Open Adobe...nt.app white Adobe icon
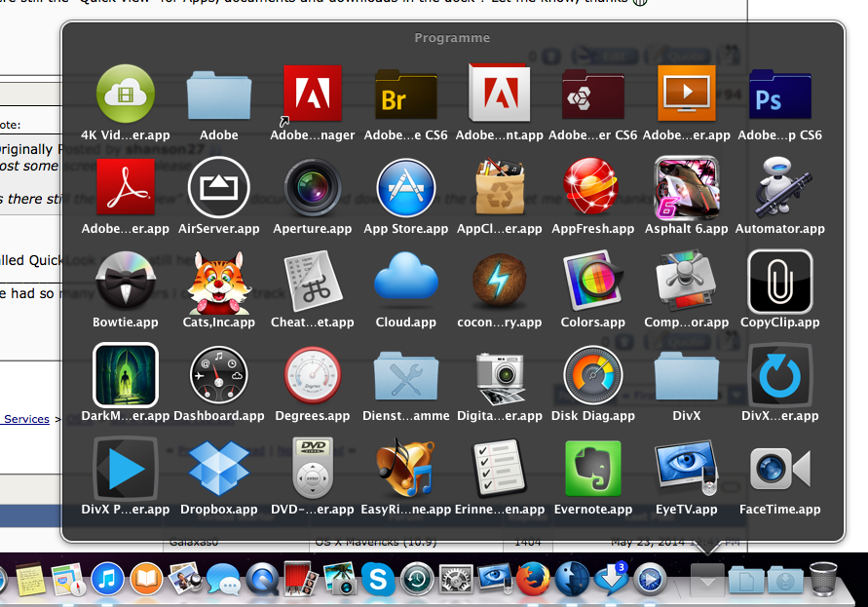868x607 pixels. [x=500, y=93]
